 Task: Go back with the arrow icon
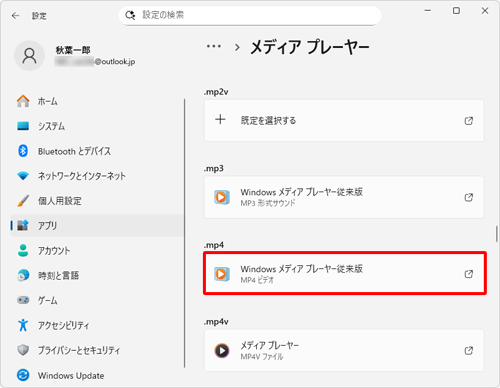click(15, 16)
